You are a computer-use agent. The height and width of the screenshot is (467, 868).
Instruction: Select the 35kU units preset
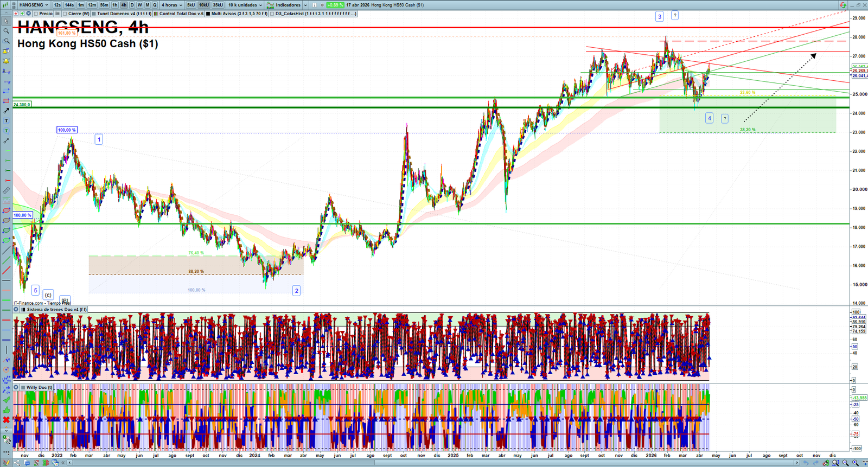pos(218,5)
